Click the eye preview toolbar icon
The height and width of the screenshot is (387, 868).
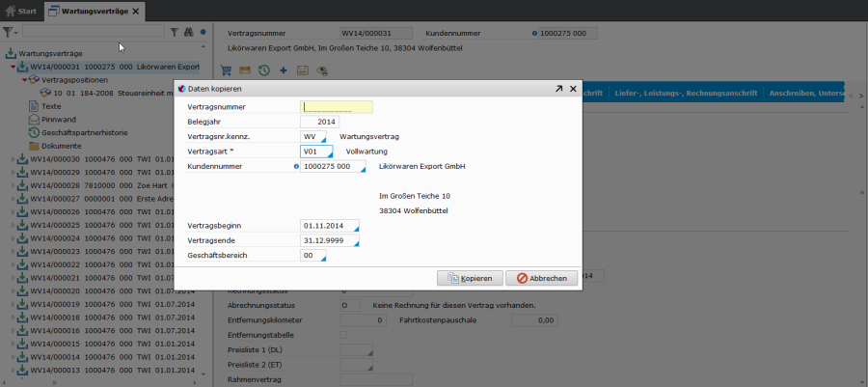pyautogui.click(x=322, y=70)
